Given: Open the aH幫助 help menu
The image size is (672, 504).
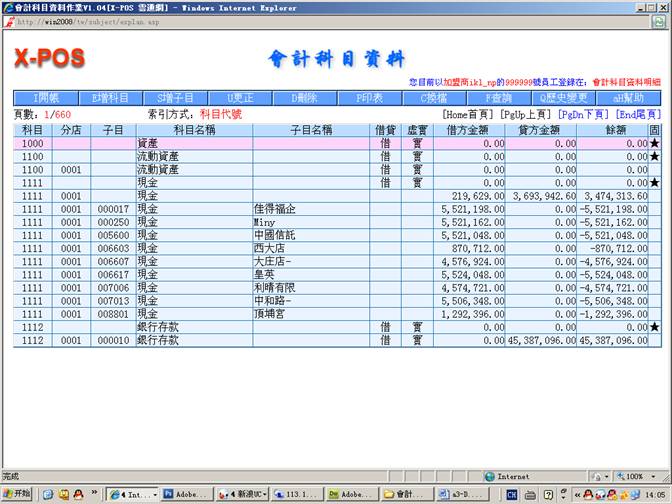Looking at the screenshot, I should tap(628, 98).
